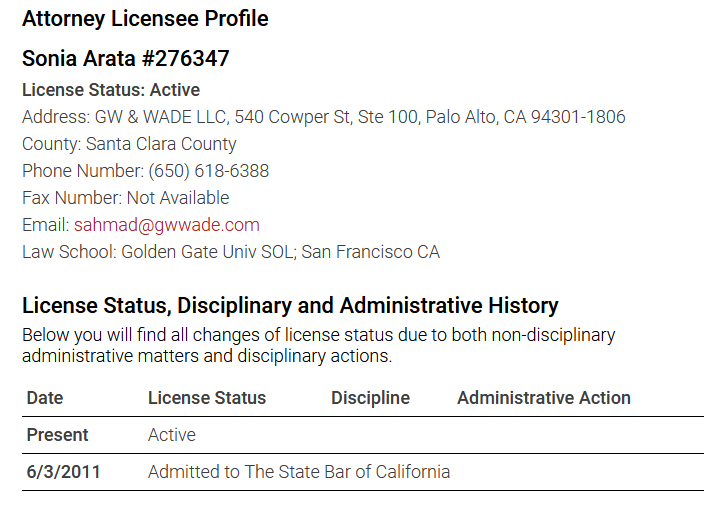Click the GW & WADE LLC address line

click(323, 117)
